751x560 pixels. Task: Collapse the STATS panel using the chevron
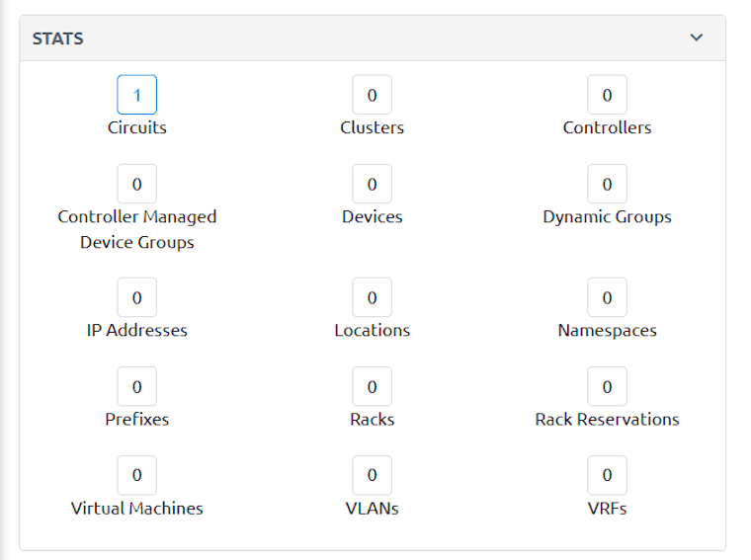click(696, 38)
